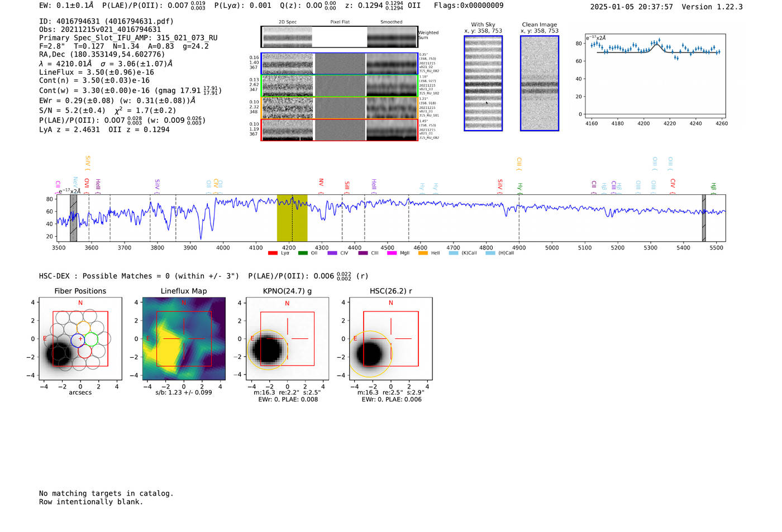The height and width of the screenshot is (532, 782).
Task: Click the green OII legend swatch
Action: tap(303, 253)
